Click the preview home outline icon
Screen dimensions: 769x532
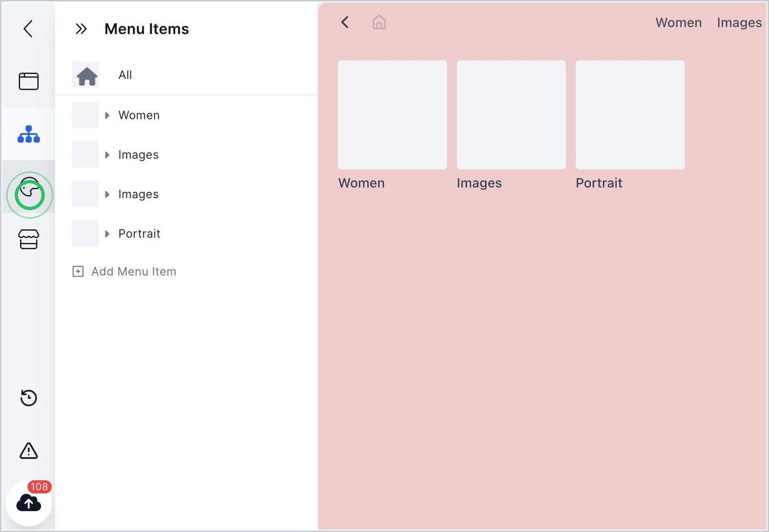379,22
